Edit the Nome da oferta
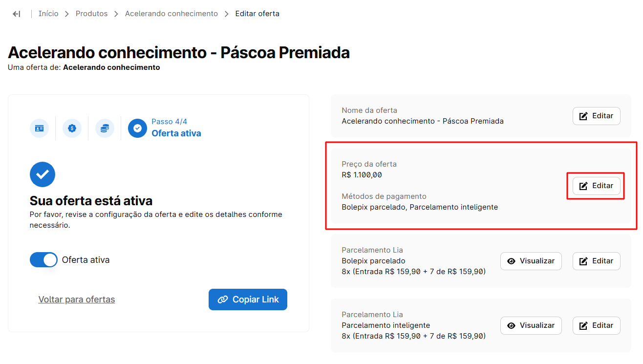The height and width of the screenshot is (364, 643). click(596, 116)
